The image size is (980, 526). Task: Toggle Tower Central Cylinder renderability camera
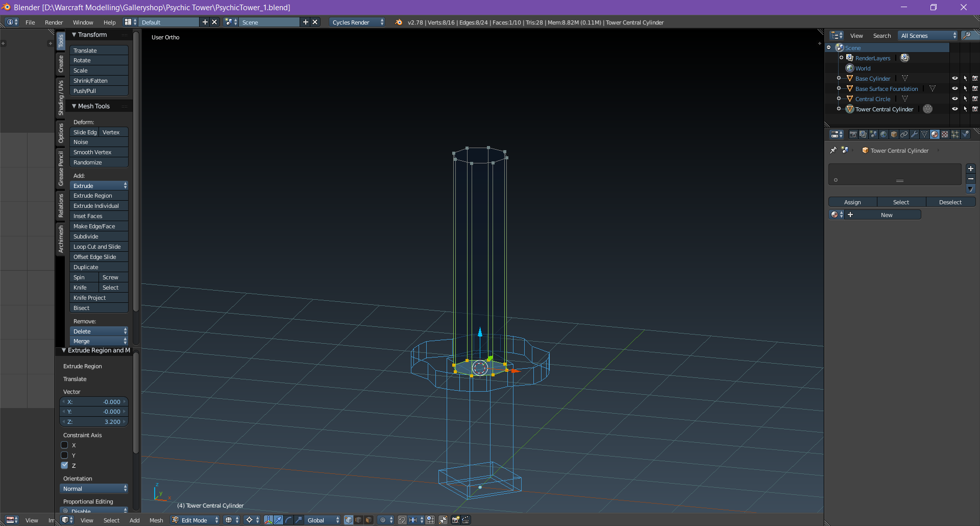coord(975,109)
